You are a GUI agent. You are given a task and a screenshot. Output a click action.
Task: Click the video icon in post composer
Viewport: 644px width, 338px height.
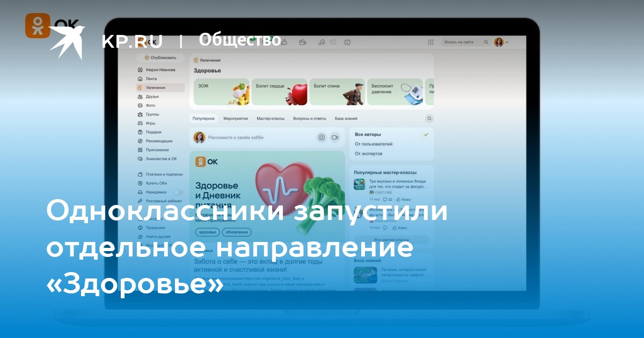click(335, 137)
